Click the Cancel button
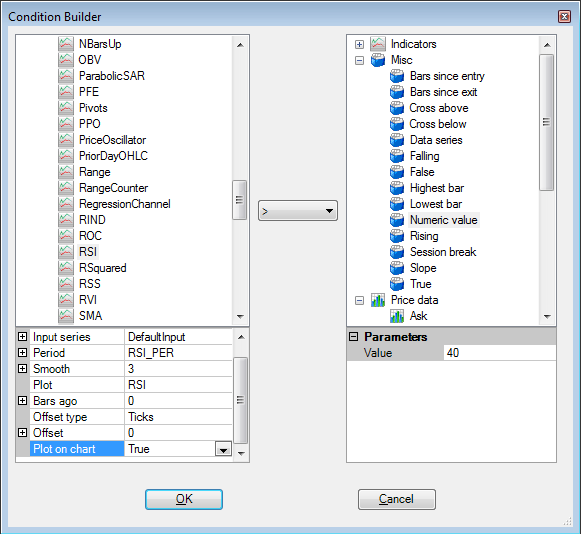 (396, 499)
